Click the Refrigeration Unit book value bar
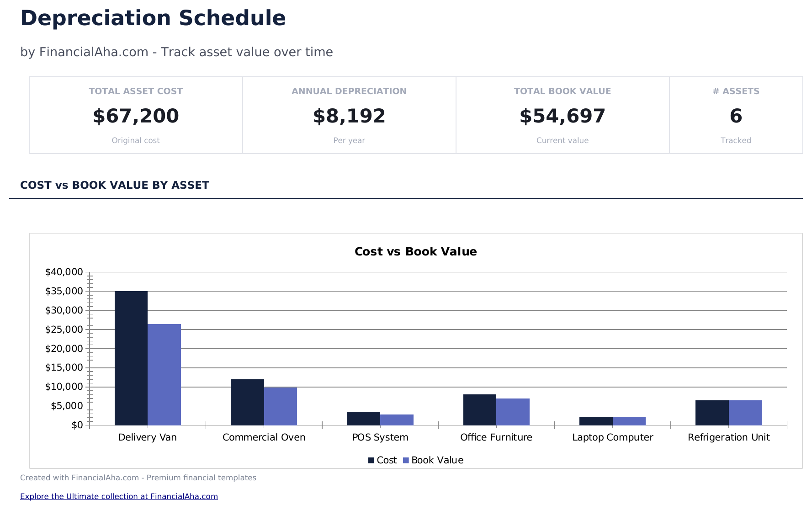The height and width of the screenshot is (510, 812). 745,413
